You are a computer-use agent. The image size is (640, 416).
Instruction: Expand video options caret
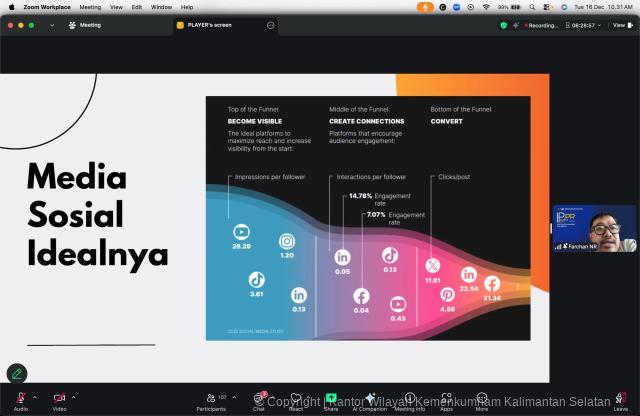click(x=74, y=397)
